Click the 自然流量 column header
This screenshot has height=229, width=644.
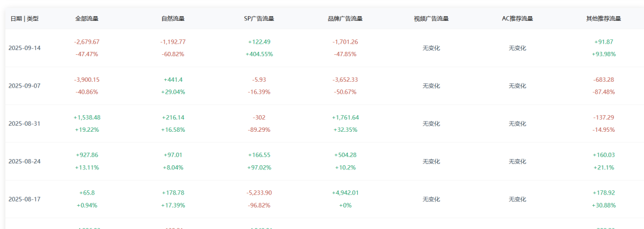(x=173, y=18)
